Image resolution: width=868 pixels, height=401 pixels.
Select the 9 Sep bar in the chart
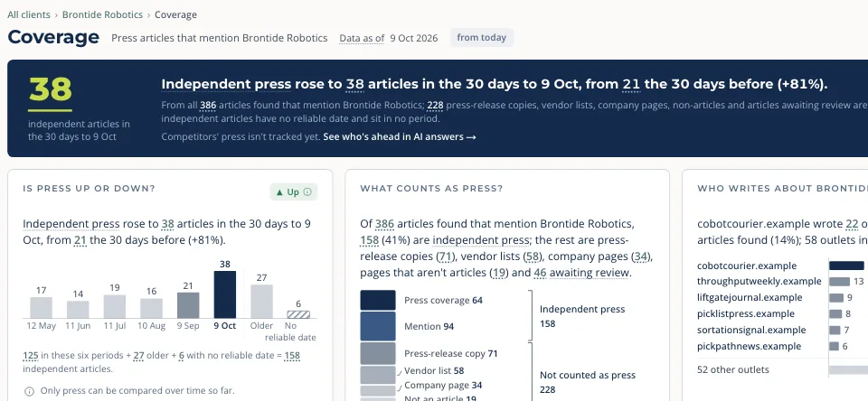click(x=188, y=305)
